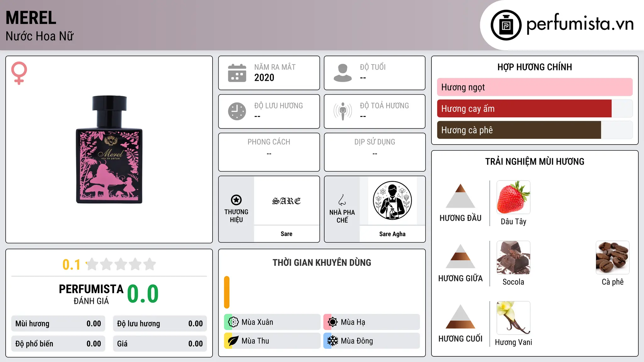
Task: Click the Độ lưu hương score row
Action: (160, 324)
